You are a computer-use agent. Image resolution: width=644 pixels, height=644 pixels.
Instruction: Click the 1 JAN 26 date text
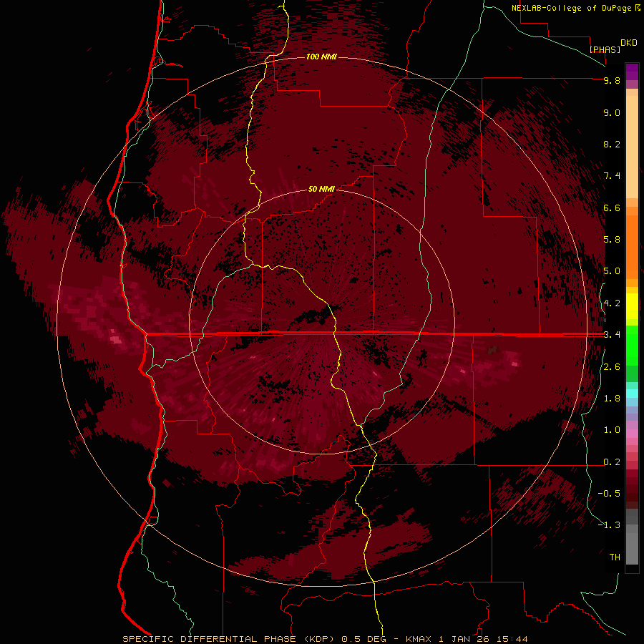pos(465,639)
